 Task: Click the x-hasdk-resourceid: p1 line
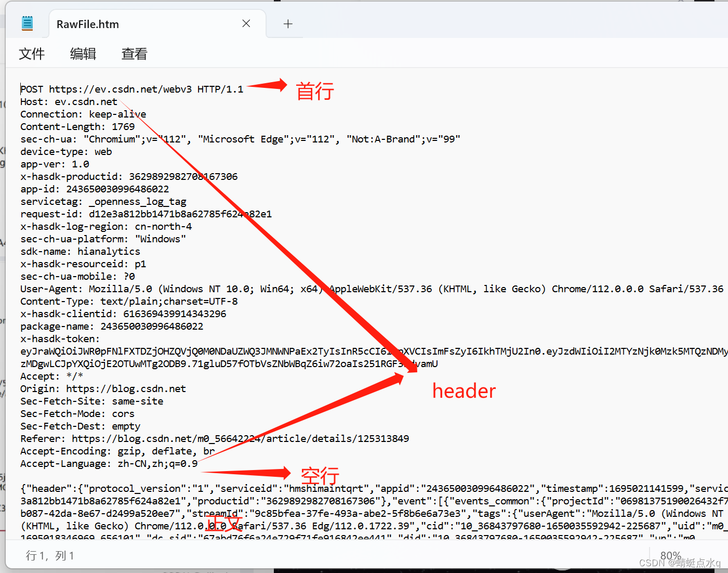[x=83, y=264]
